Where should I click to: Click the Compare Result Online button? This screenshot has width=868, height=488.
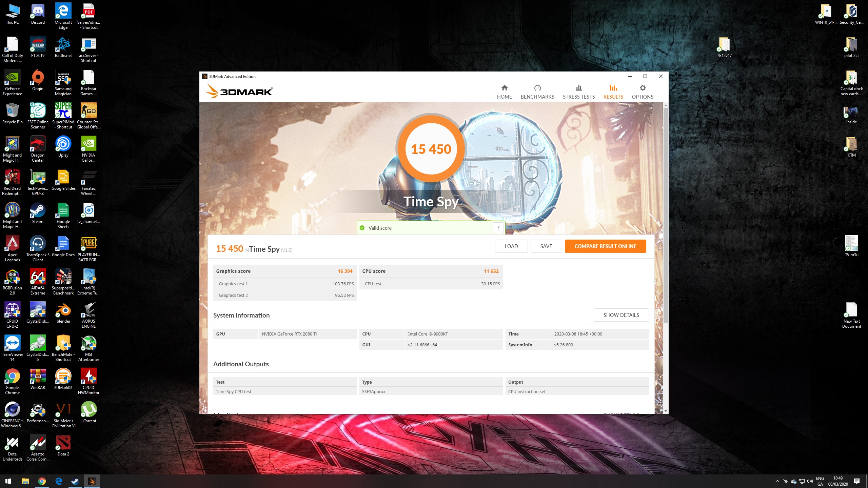pyautogui.click(x=605, y=246)
